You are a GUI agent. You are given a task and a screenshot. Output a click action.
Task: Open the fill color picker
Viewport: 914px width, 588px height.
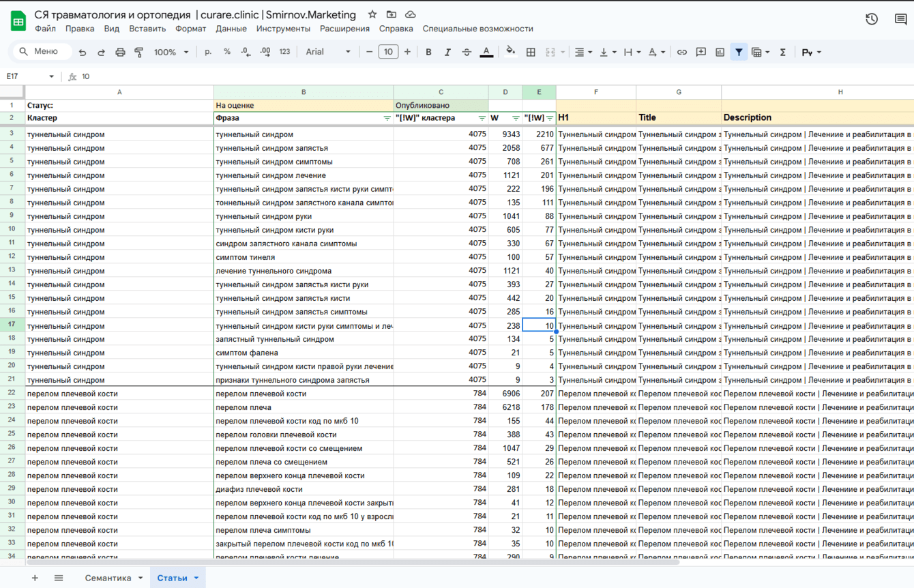click(x=510, y=52)
